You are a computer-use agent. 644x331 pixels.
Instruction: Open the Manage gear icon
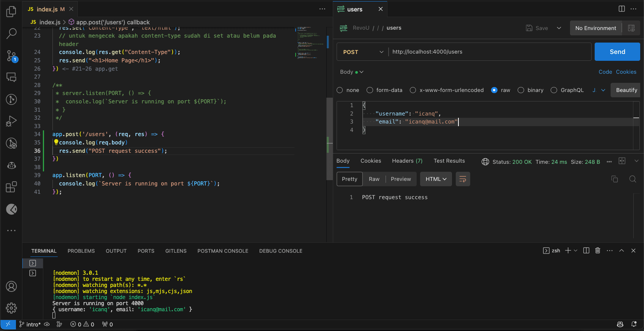11,308
